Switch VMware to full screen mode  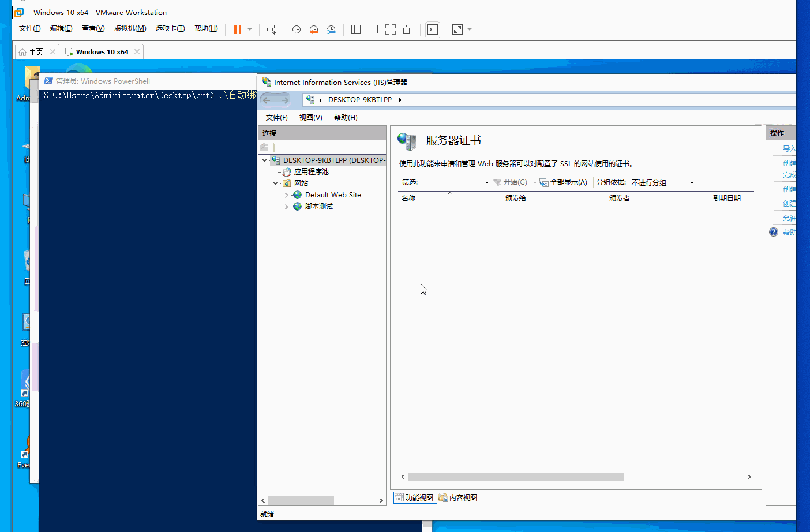(391, 29)
